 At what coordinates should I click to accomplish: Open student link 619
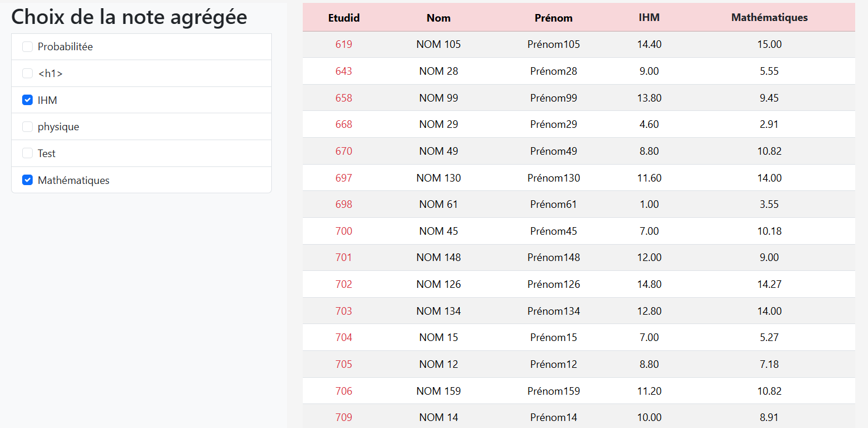click(x=344, y=44)
